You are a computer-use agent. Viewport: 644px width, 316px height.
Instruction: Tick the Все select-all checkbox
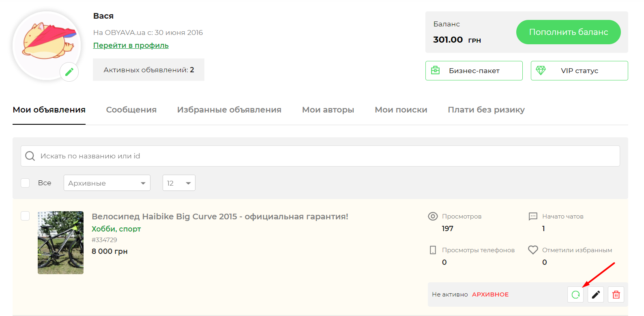point(25,183)
